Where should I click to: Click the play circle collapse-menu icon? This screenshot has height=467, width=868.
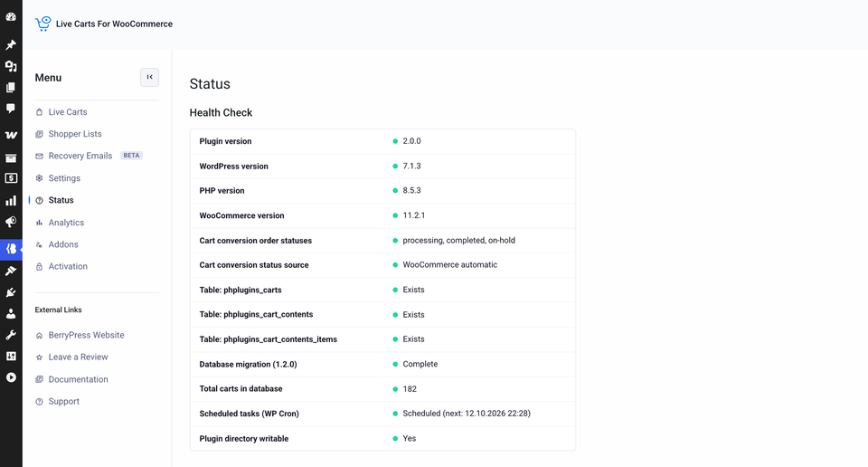pos(11,377)
